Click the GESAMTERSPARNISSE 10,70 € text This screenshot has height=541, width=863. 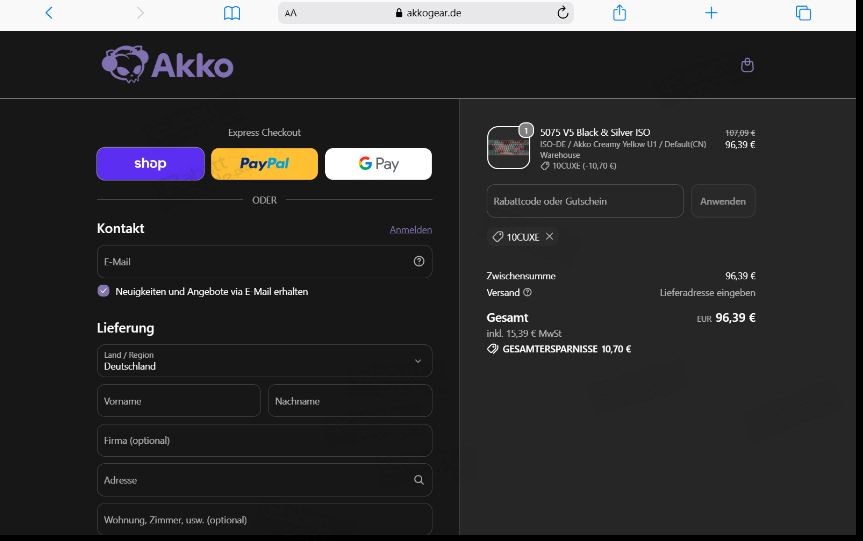pyautogui.click(x=566, y=349)
